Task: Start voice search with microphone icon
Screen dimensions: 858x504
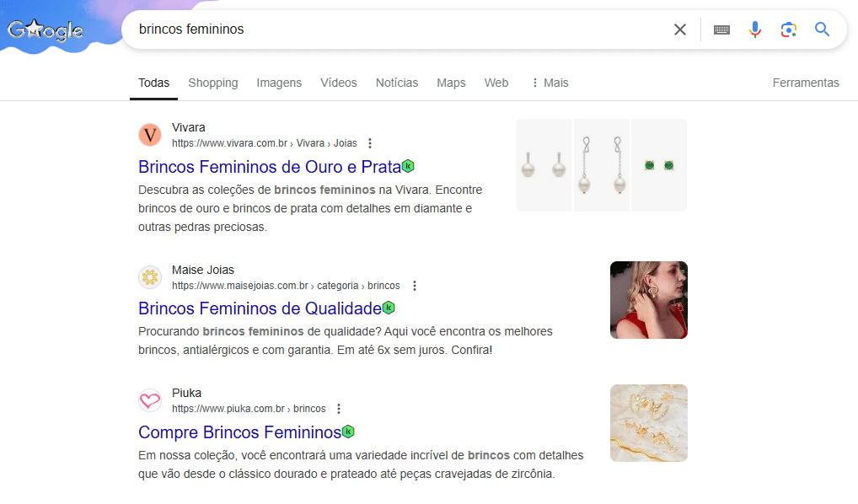Action: [755, 29]
